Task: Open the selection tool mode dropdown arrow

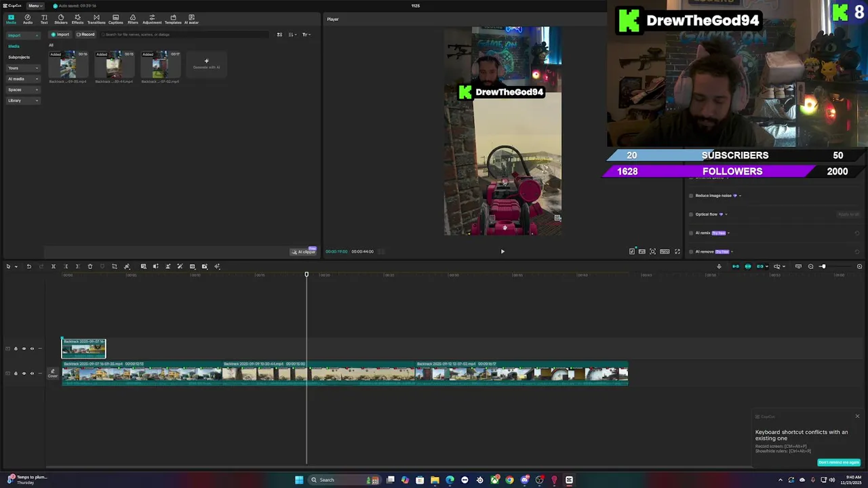Action: point(16,266)
